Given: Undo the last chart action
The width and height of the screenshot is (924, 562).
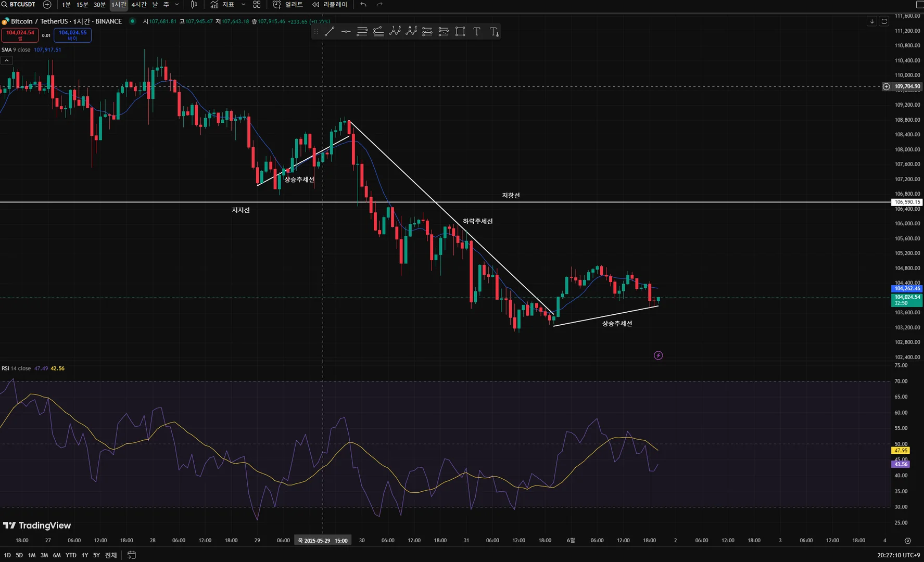Looking at the screenshot, I should [x=363, y=5].
